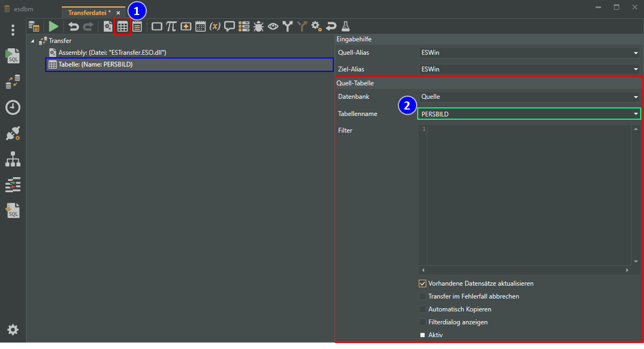Uncheck Vorhandene Datensätze aktualisieren
The height and width of the screenshot is (349, 644).
423,283
